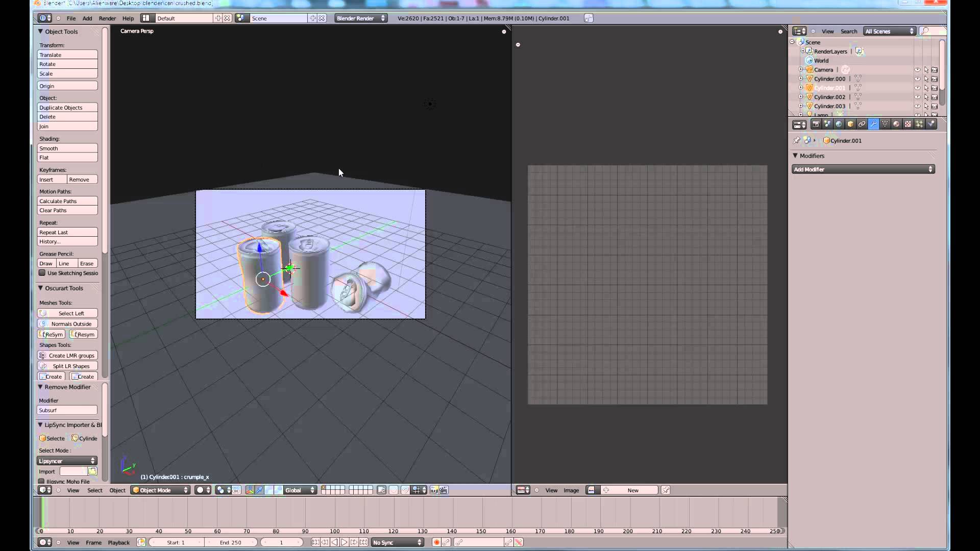Image resolution: width=980 pixels, height=551 pixels.
Task: Expand the Cylinder.003 tree item
Action: pos(801,106)
